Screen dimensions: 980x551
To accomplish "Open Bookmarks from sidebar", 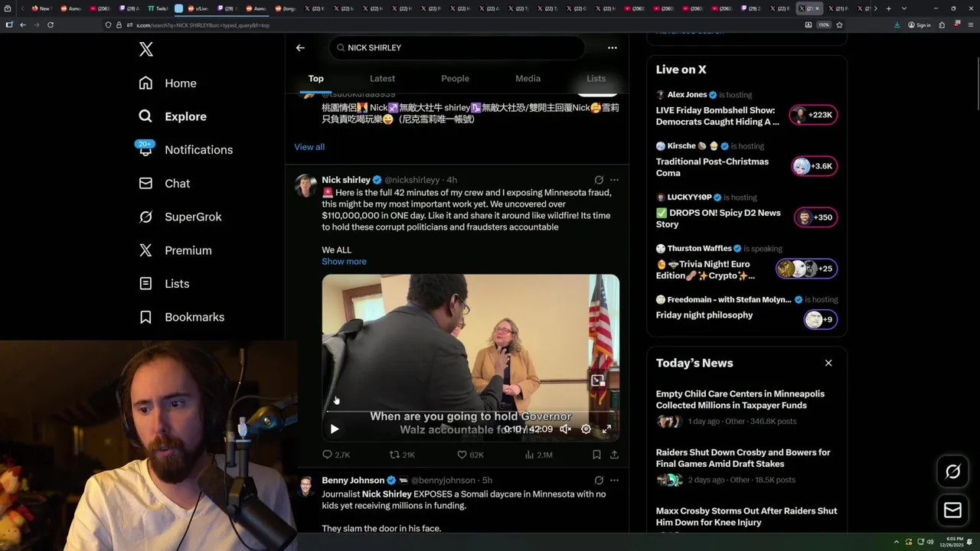I will [181, 317].
